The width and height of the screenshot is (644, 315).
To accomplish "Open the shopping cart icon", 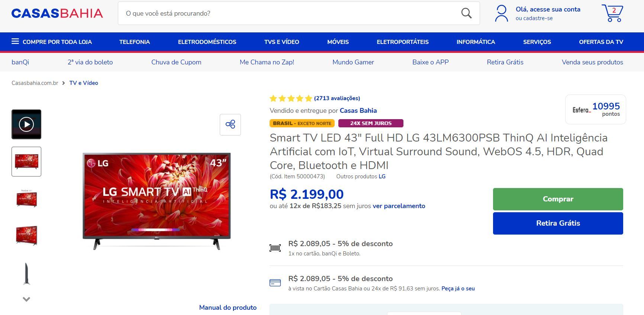I will [612, 13].
